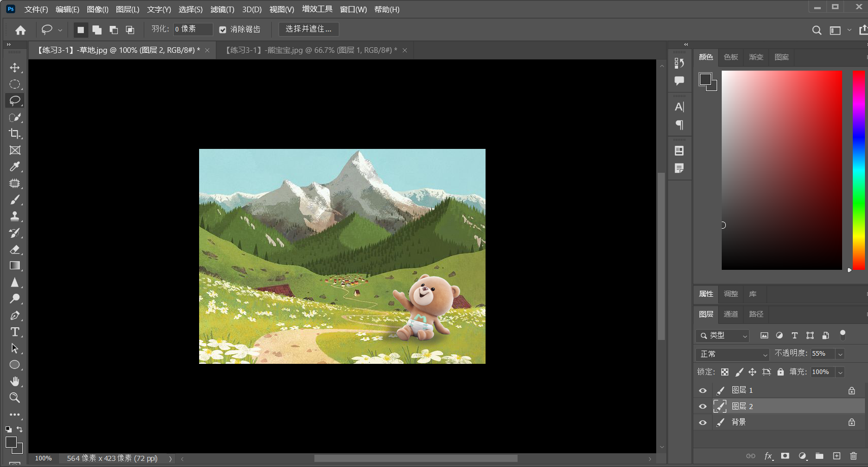
Task: Toggle lock position icon
Action: tap(752, 372)
